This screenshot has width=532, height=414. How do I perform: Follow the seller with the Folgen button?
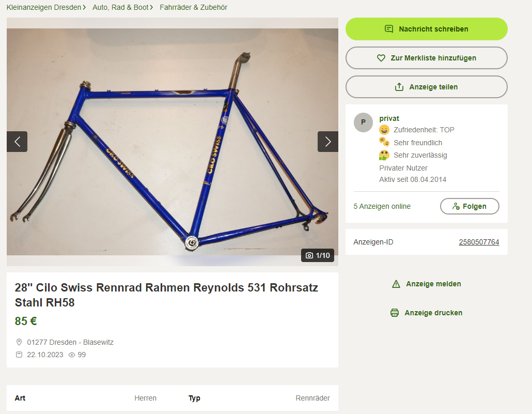pos(470,206)
